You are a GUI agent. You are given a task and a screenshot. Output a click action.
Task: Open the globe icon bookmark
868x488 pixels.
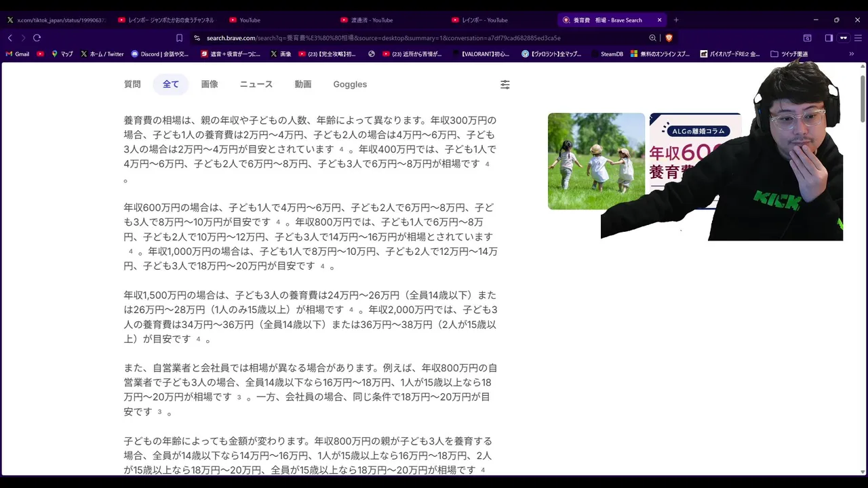[372, 54]
